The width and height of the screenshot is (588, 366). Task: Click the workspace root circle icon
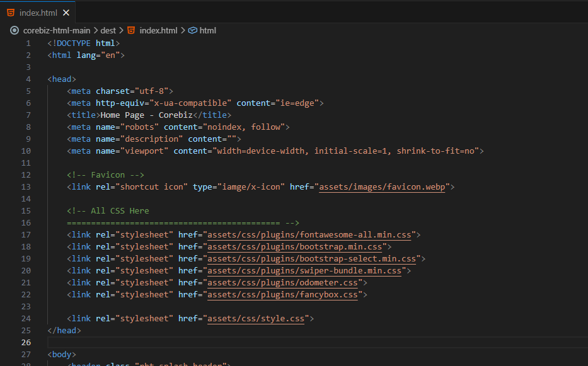tap(14, 30)
